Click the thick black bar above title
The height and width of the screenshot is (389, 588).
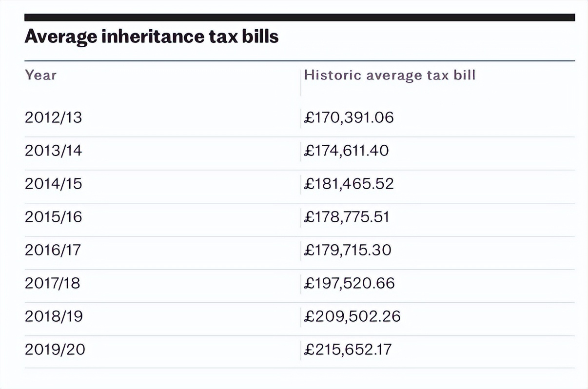(299, 18)
